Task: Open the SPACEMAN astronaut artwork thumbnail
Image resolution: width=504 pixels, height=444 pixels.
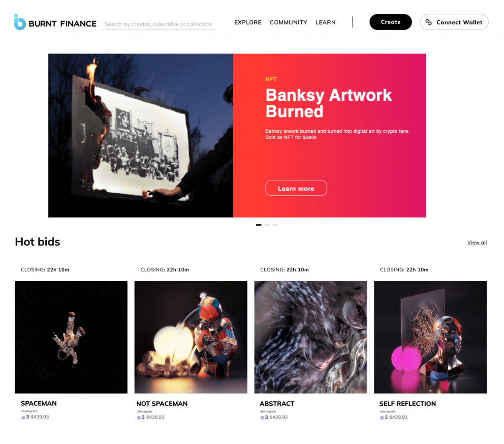Action: coord(71,337)
